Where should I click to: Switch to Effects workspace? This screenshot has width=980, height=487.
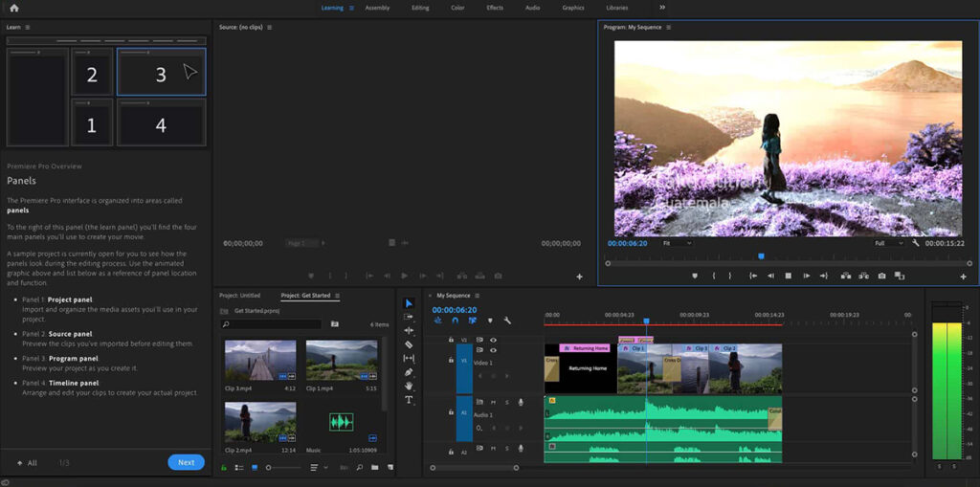[x=495, y=8]
